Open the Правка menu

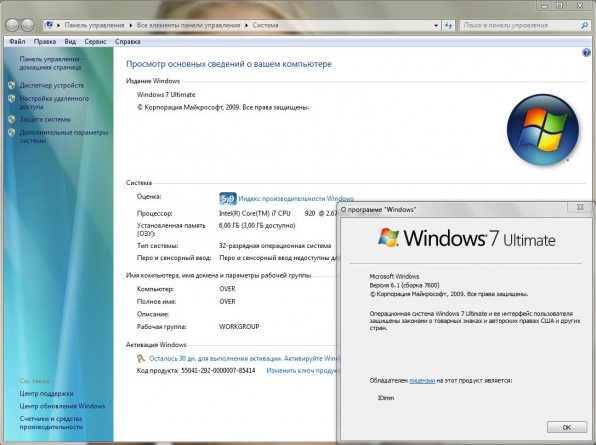pos(44,41)
